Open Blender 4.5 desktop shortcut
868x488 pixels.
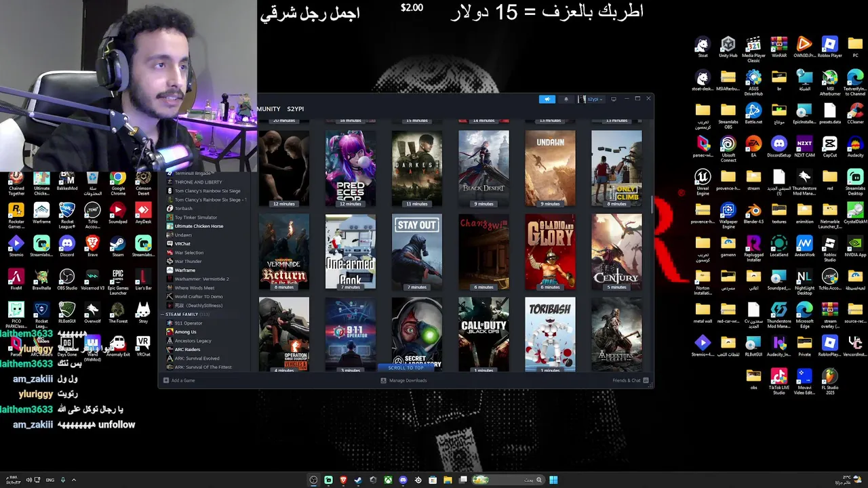click(x=753, y=213)
